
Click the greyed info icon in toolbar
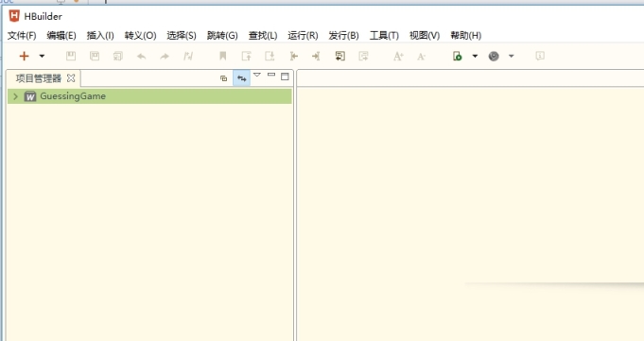[x=540, y=56]
